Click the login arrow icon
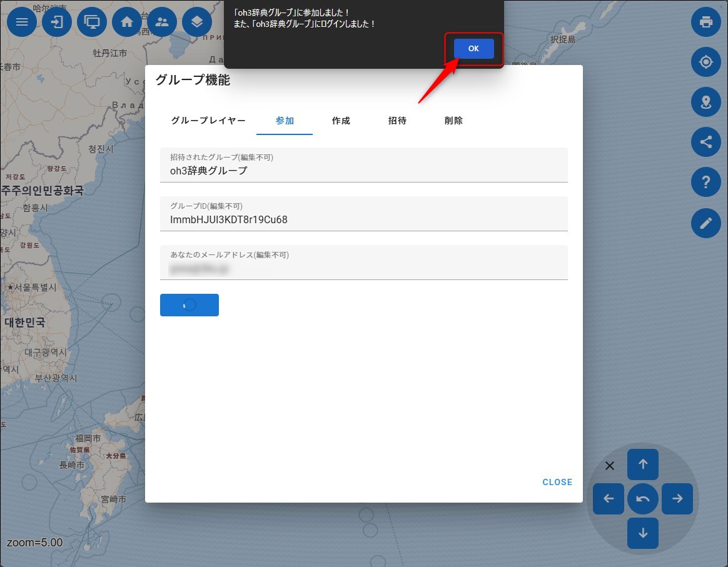The height and width of the screenshot is (567, 728). [57, 22]
